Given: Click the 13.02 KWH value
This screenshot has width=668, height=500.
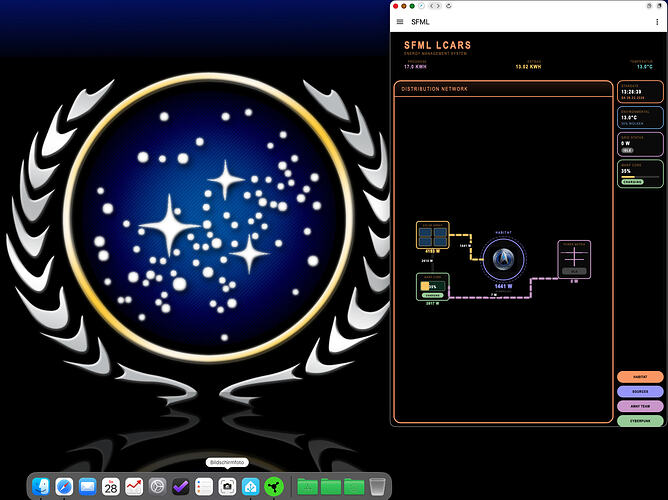Looking at the screenshot, I should 528,67.
